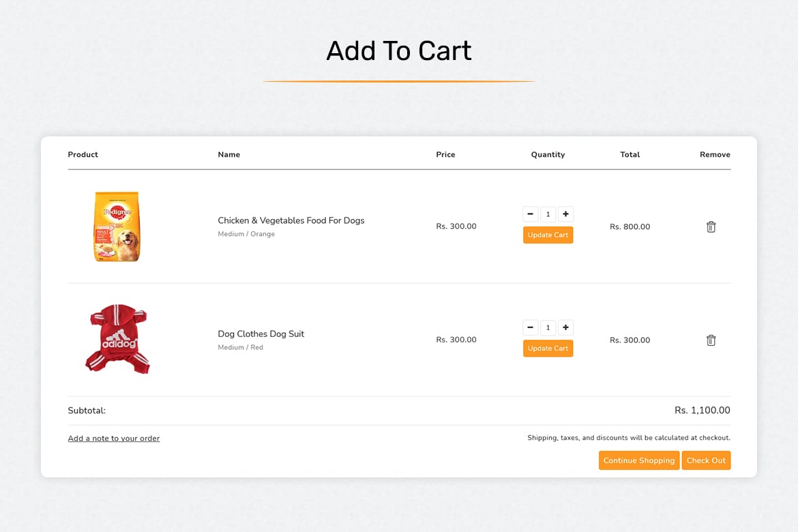Proceed with the Check Out button
Viewport: 798px width, 532px height.
tap(706, 460)
